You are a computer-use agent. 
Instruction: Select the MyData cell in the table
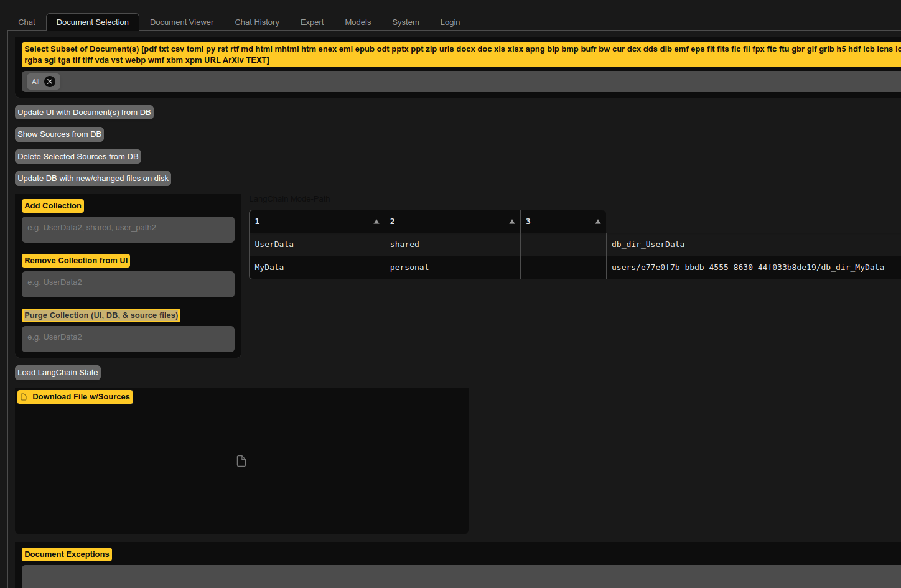[x=269, y=268]
